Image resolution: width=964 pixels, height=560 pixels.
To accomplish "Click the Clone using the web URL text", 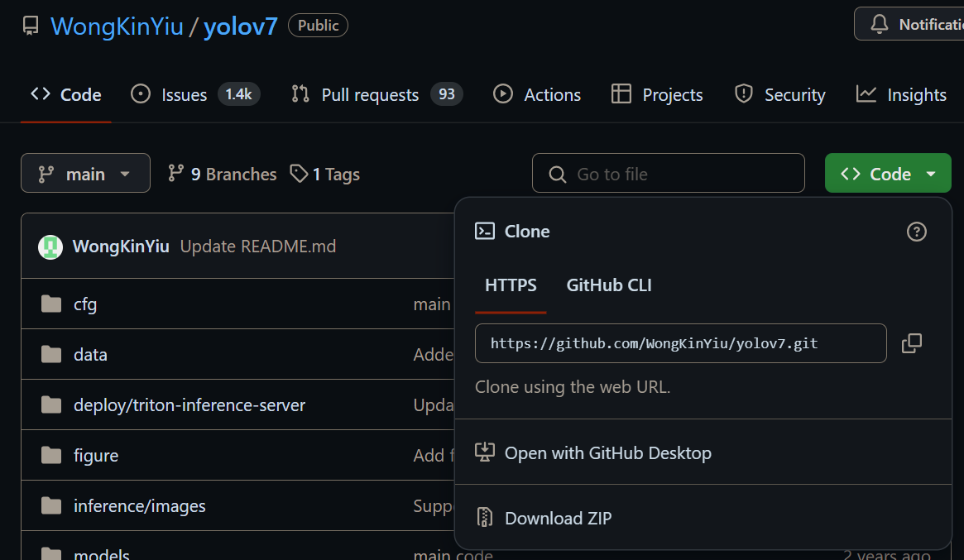I will [x=573, y=386].
